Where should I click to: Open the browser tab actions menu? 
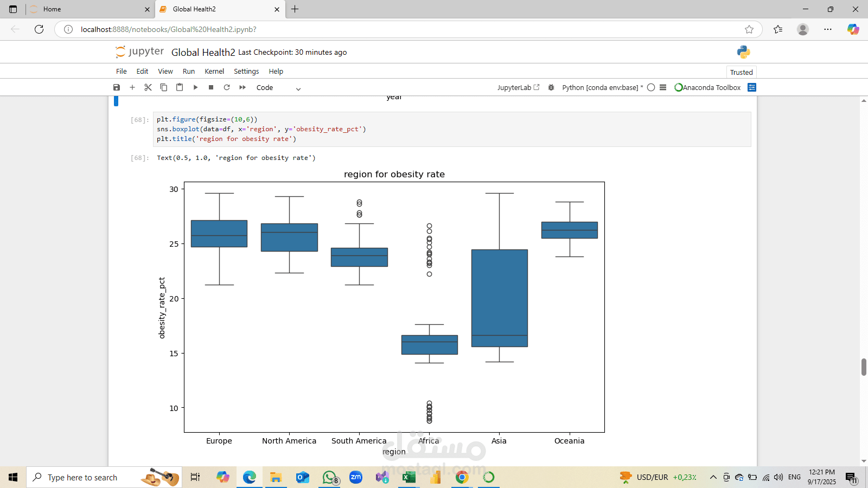pos(13,9)
